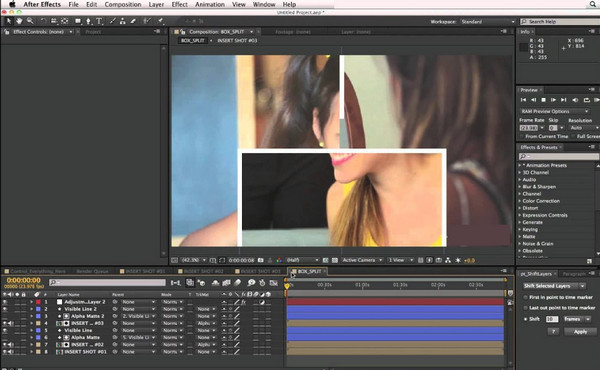Select the Pen tool
This screenshot has width=600, height=370.
[88, 21]
